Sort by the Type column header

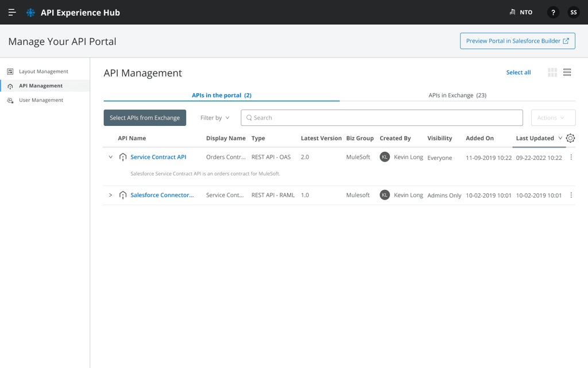pyautogui.click(x=258, y=138)
